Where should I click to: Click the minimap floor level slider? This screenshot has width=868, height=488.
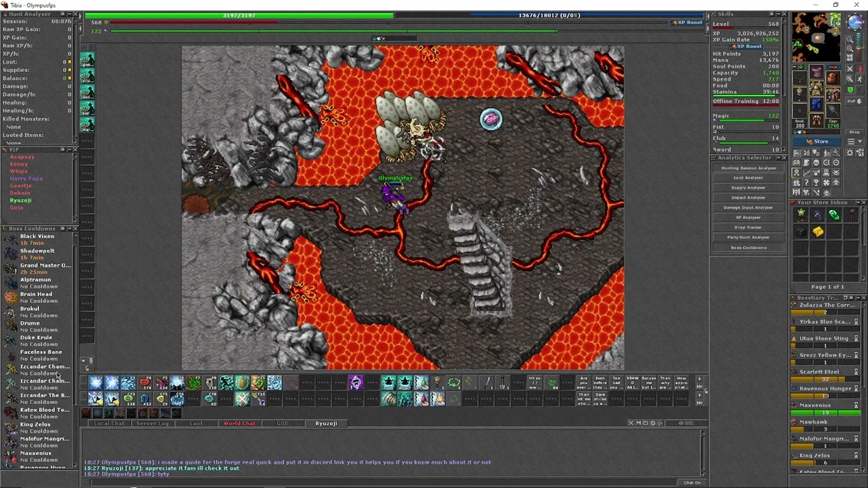860,46
